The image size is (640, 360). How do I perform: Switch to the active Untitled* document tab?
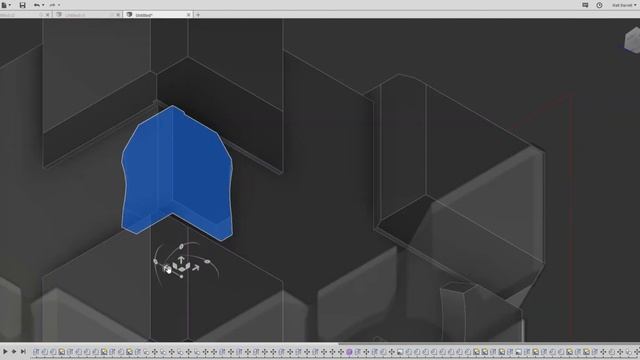(x=157, y=15)
